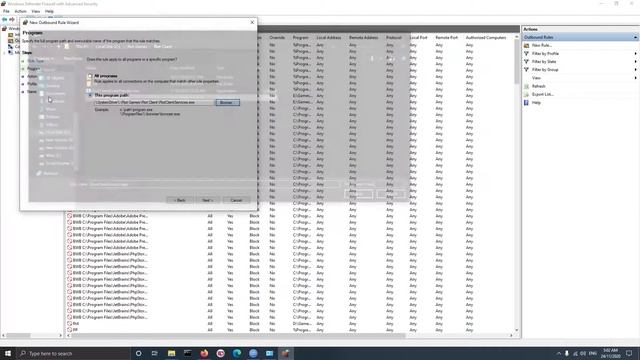Click Refresh text in the Actions pane
This screenshot has height=360, width=640.
(x=538, y=86)
